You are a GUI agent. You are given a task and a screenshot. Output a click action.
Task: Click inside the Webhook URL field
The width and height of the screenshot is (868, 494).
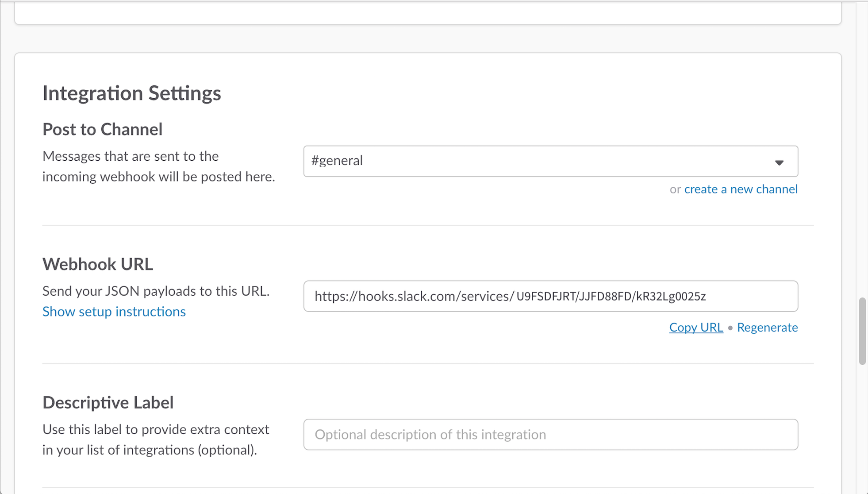(550, 296)
